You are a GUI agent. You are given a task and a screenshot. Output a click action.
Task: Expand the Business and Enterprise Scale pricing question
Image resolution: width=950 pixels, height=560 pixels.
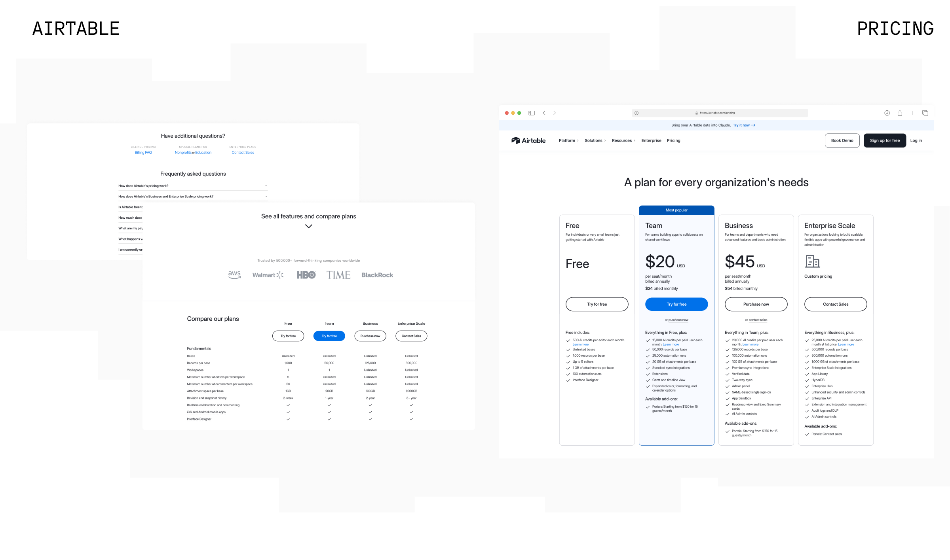click(x=193, y=197)
